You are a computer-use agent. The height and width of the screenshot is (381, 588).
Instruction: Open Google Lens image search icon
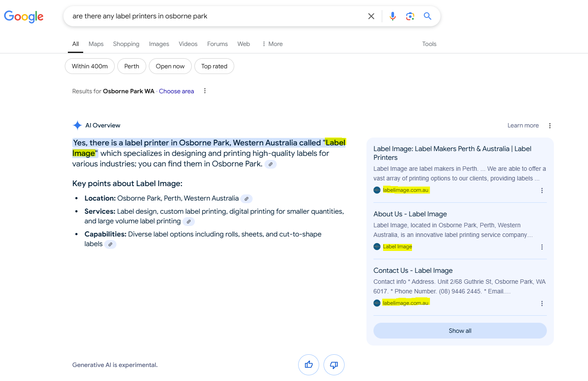[x=410, y=16]
